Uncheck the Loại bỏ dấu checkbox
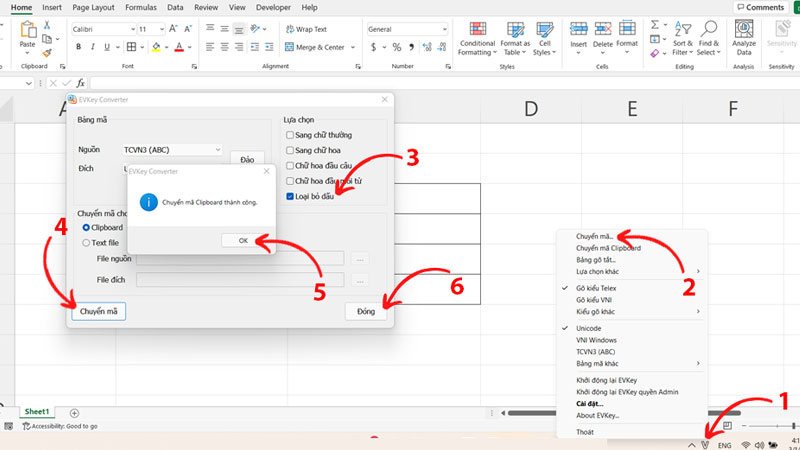The height and width of the screenshot is (450, 800). pos(290,197)
